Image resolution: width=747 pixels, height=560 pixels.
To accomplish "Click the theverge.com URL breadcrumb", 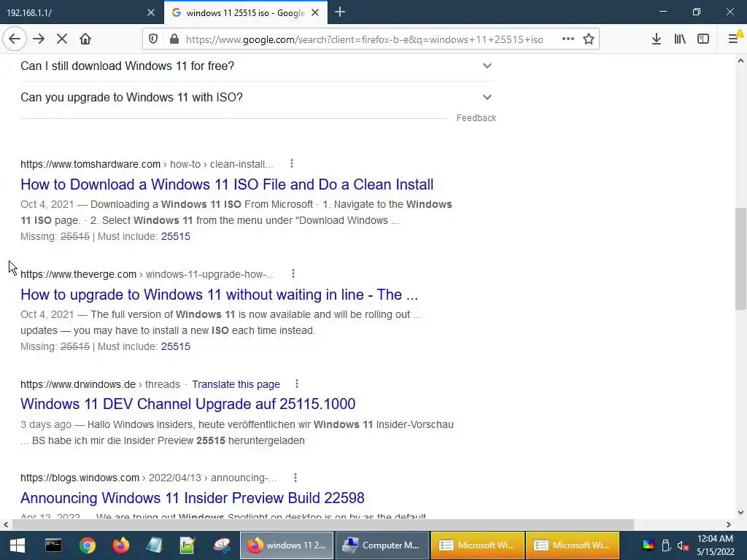I will click(x=147, y=274).
